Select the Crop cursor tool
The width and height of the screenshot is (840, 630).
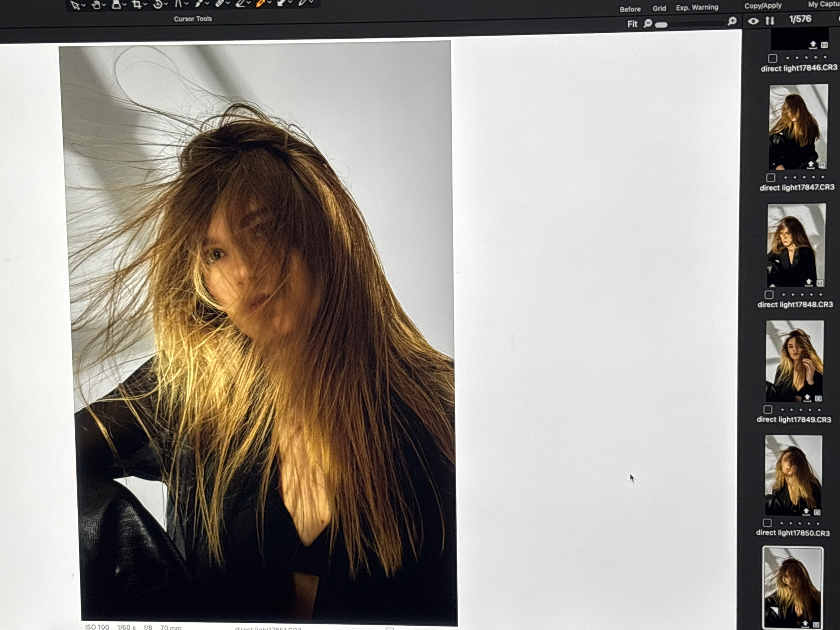pos(136,5)
